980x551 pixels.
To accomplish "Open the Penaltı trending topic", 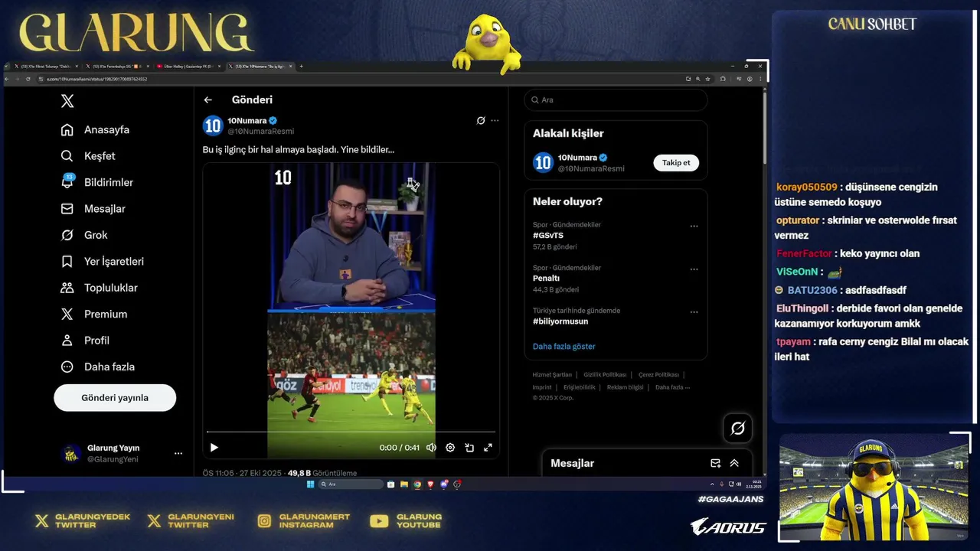I will point(546,279).
